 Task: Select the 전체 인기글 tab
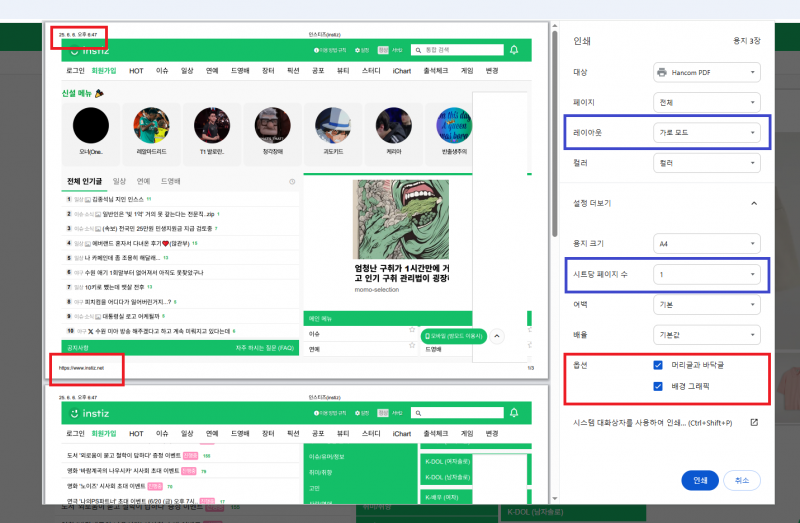point(85,181)
